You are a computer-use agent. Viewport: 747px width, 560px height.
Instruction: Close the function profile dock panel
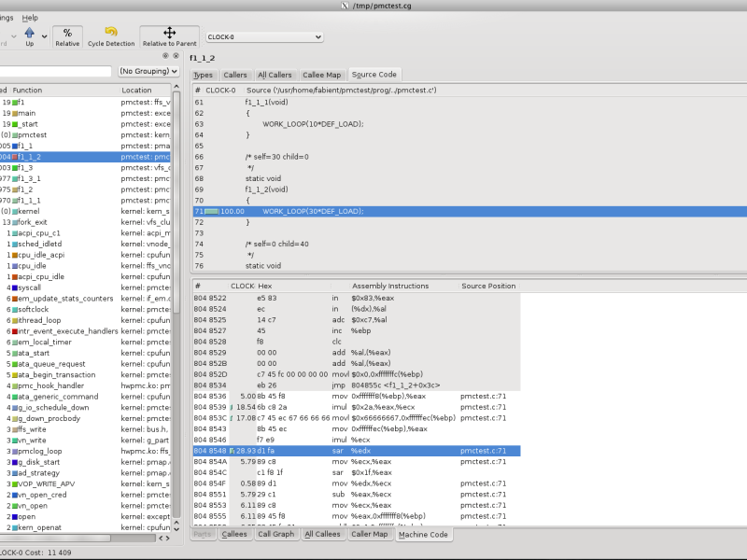(176, 56)
